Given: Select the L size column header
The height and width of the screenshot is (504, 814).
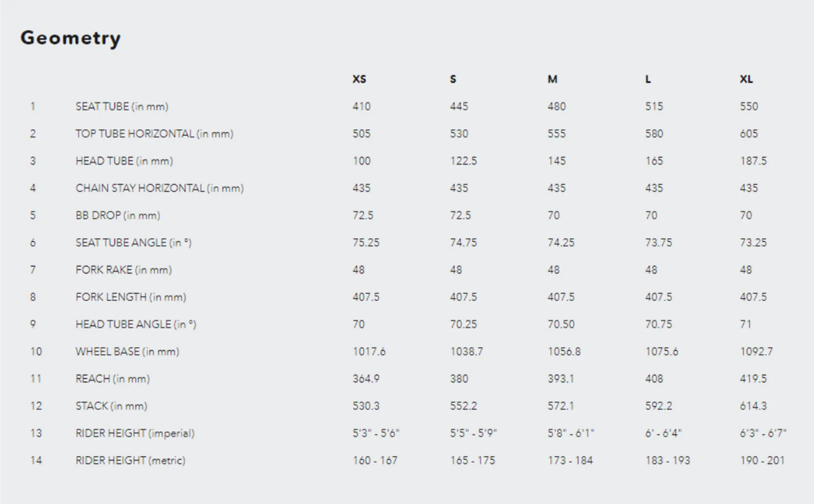Looking at the screenshot, I should click(x=648, y=79).
